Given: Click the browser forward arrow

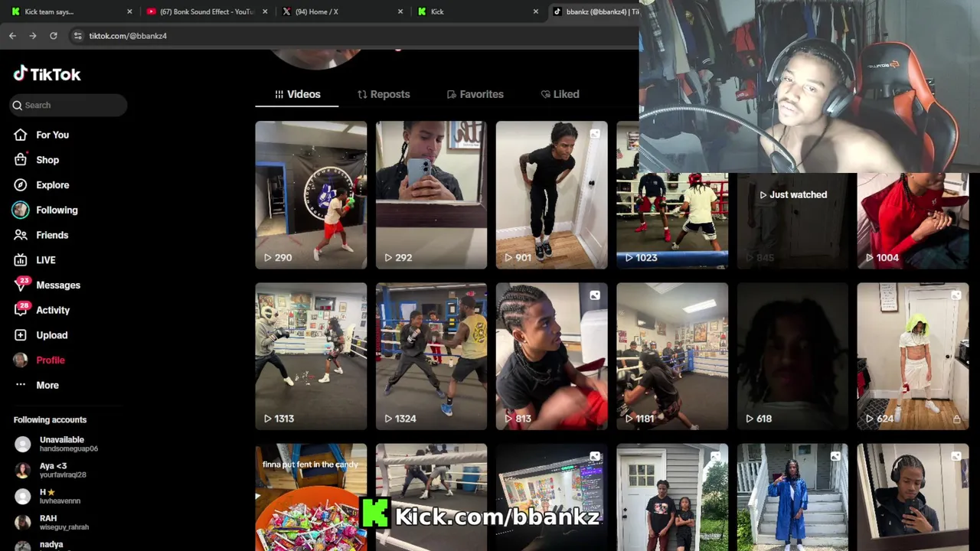Looking at the screenshot, I should pos(33,36).
